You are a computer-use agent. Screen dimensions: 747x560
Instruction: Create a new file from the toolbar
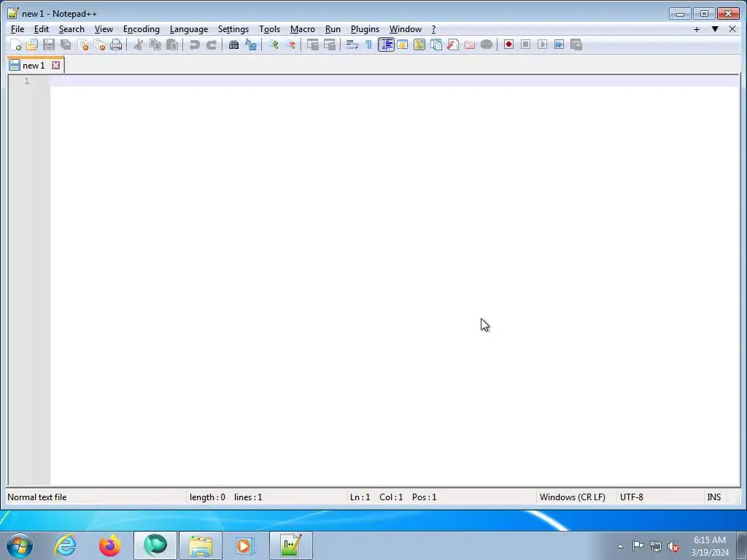coord(15,44)
